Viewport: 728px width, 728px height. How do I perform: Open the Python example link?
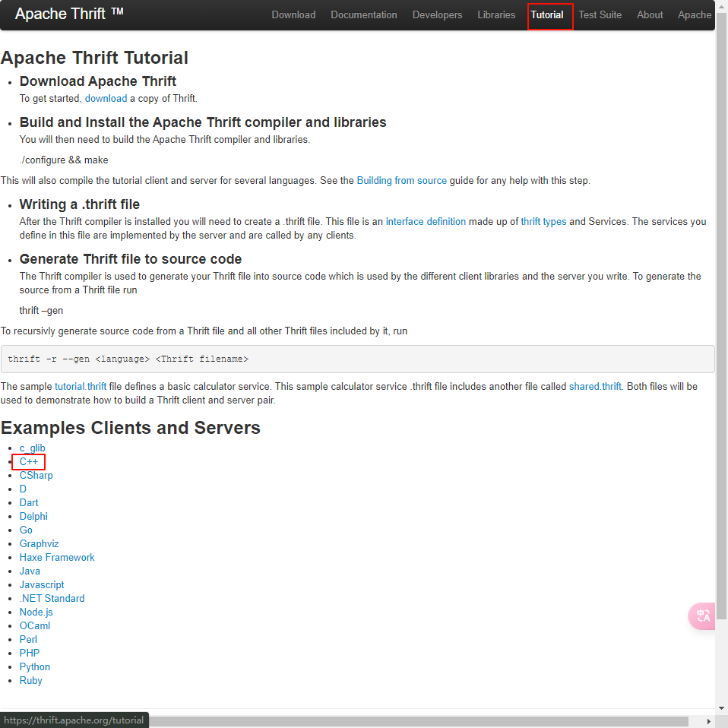click(35, 666)
